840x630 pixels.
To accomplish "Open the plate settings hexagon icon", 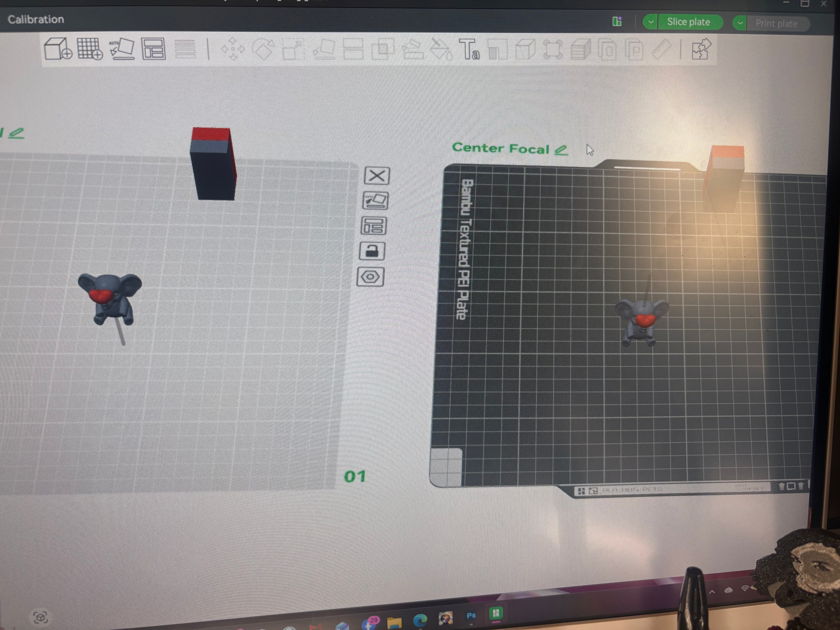I will point(371,276).
